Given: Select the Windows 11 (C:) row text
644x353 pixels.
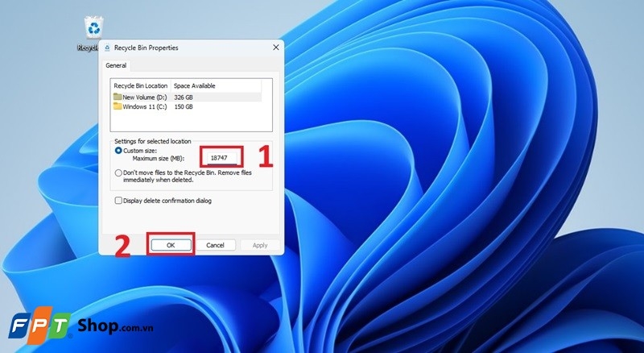Looking at the screenshot, I should [x=145, y=107].
